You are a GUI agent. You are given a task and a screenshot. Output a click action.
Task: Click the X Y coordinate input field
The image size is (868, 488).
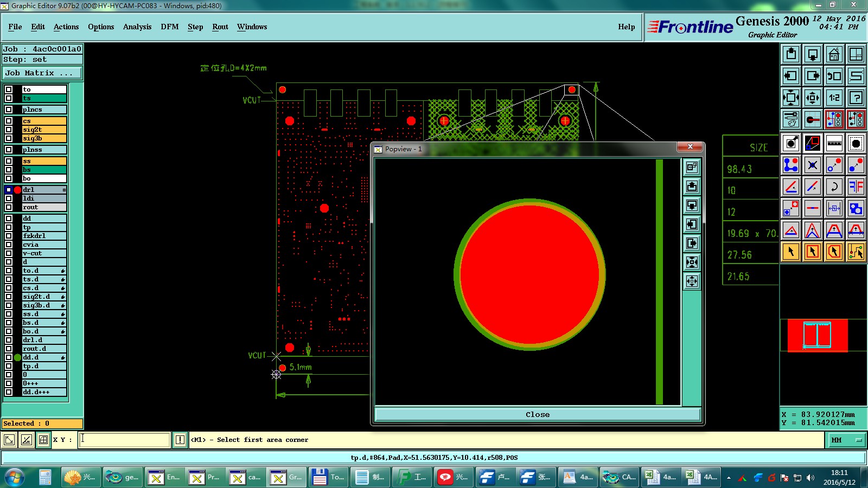[x=125, y=440]
